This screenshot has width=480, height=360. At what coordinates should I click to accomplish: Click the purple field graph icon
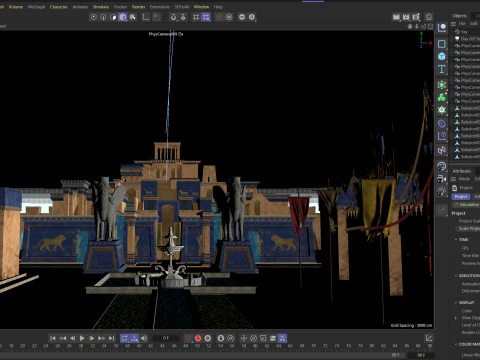click(442, 136)
